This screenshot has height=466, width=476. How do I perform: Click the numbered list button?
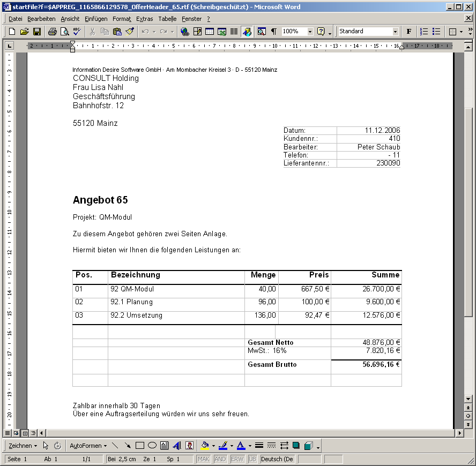click(x=424, y=32)
